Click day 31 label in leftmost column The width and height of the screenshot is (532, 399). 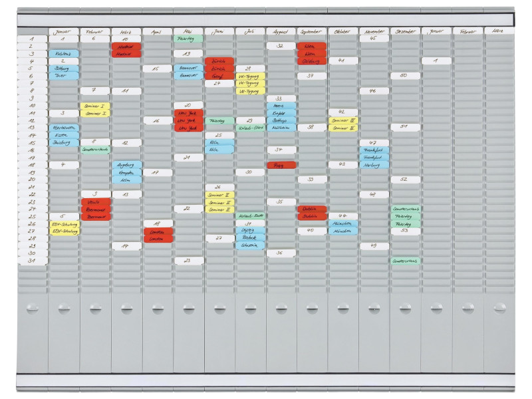coord(32,261)
